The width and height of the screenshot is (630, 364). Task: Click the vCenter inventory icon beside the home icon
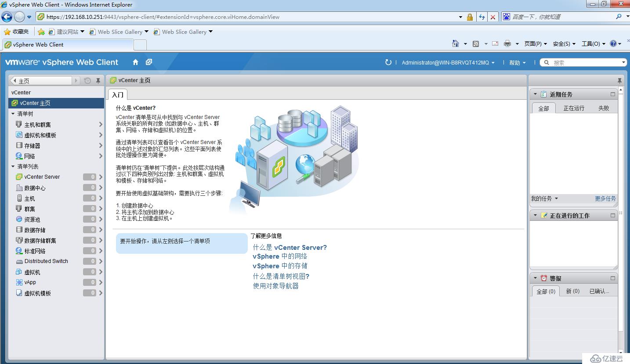(149, 62)
